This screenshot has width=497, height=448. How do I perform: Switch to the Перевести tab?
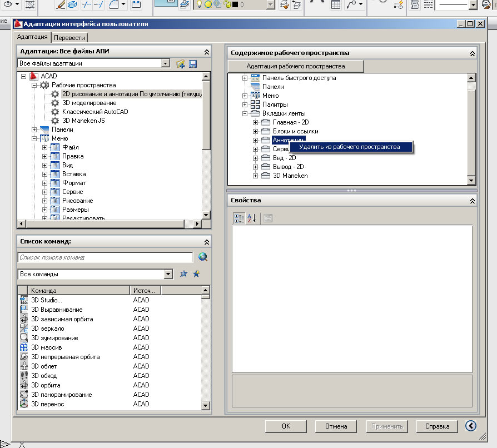70,37
